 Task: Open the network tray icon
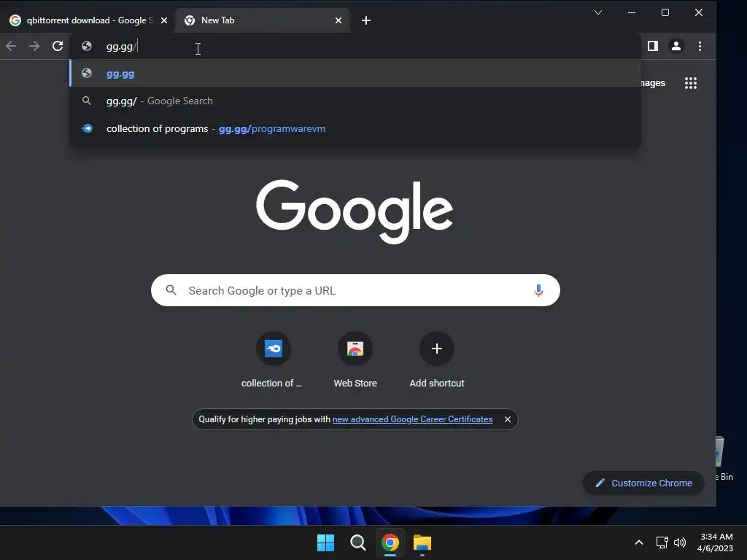[662, 542]
